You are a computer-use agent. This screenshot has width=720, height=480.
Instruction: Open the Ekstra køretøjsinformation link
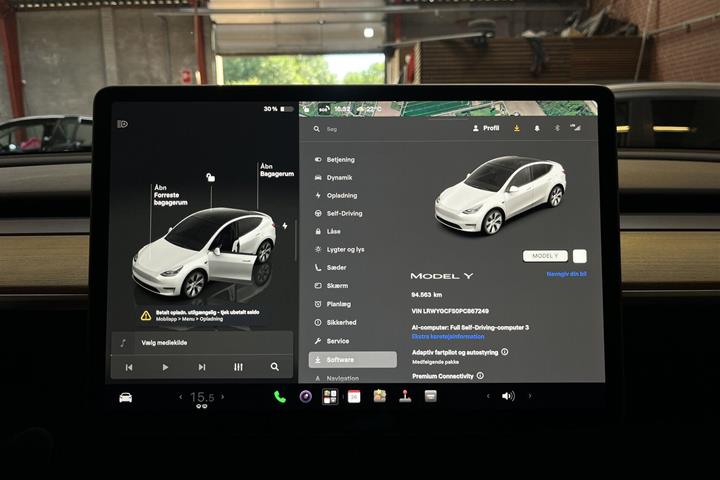448,337
